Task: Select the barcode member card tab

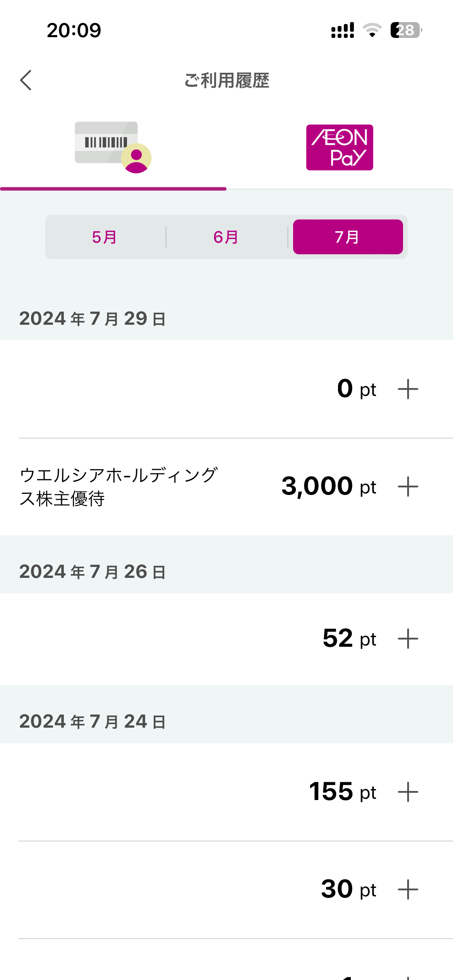Action: pyautogui.click(x=113, y=147)
